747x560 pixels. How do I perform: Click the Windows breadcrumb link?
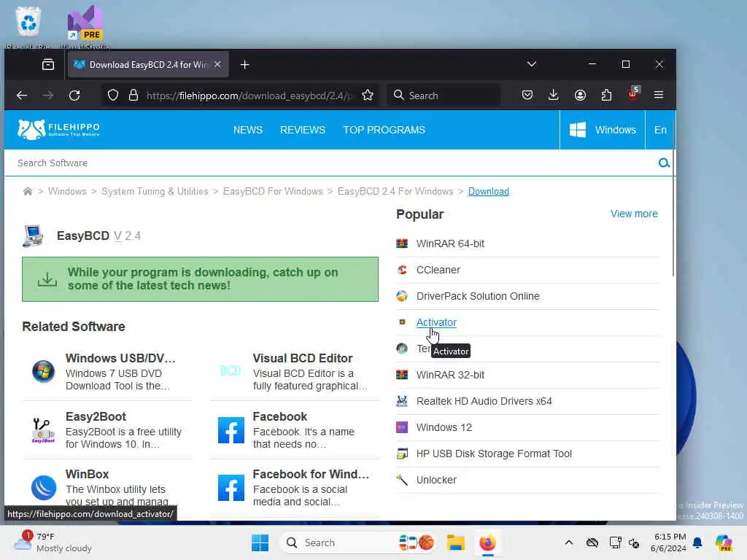(x=67, y=192)
